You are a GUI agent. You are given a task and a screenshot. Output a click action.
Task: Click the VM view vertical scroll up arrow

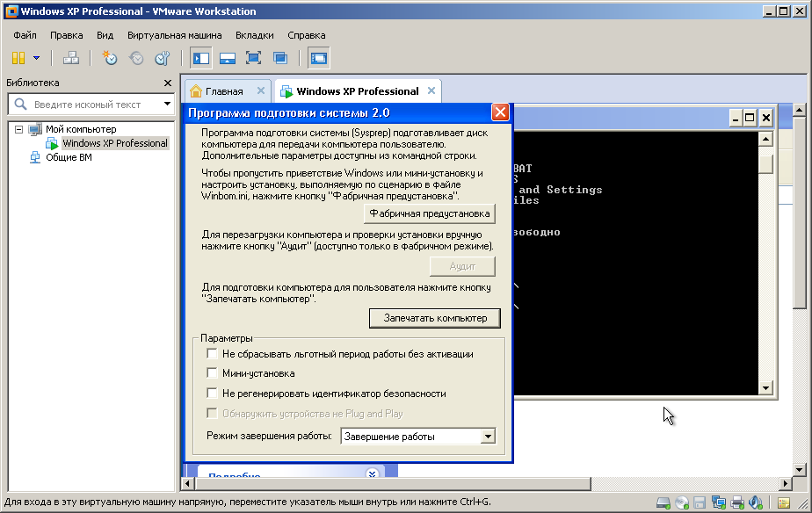[799, 110]
